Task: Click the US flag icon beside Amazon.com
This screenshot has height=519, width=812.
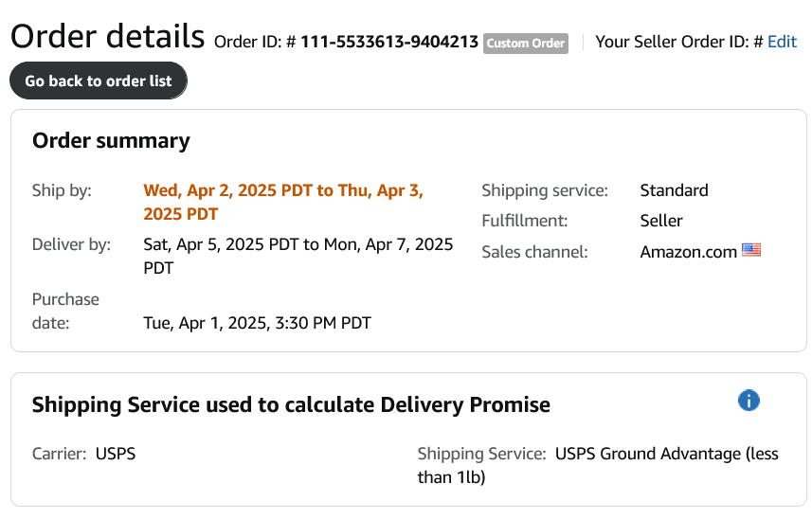Action: pos(751,250)
